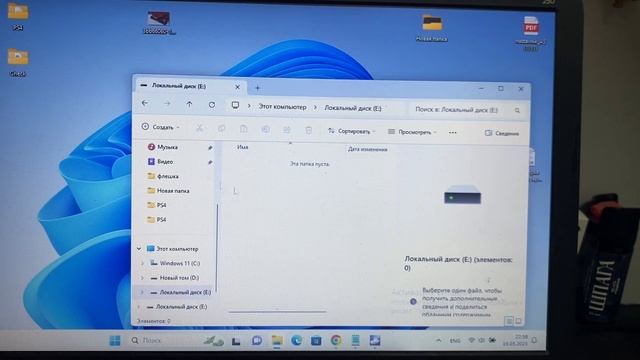Launch Microsoft Edge from the taskbar

click(x=296, y=340)
